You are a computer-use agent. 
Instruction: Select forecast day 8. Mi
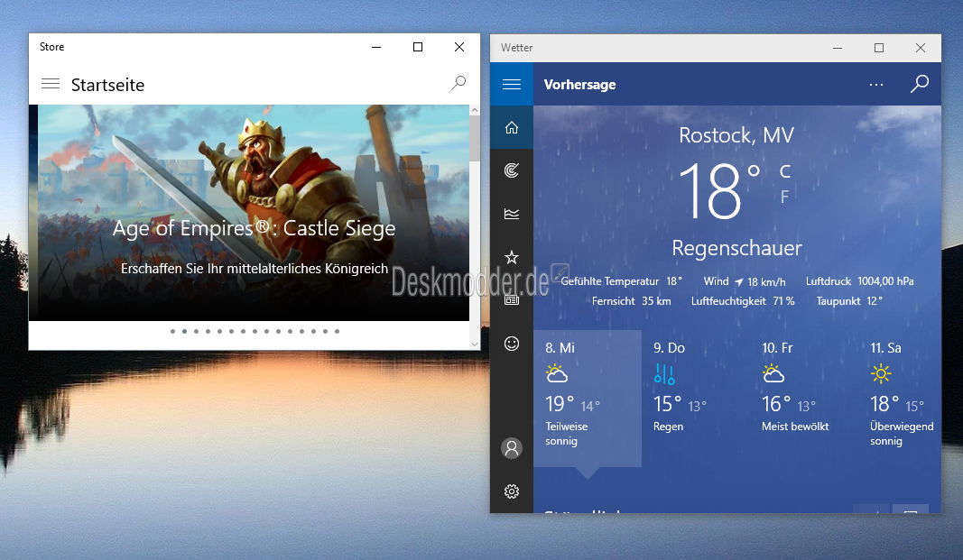pos(588,398)
